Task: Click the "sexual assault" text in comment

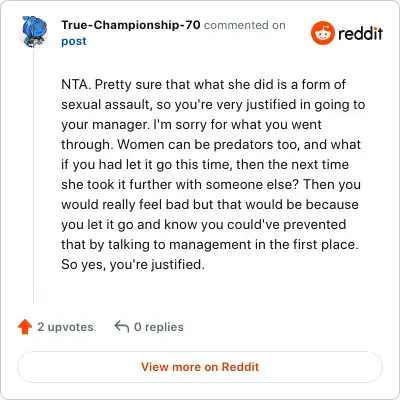Action: click(107, 105)
